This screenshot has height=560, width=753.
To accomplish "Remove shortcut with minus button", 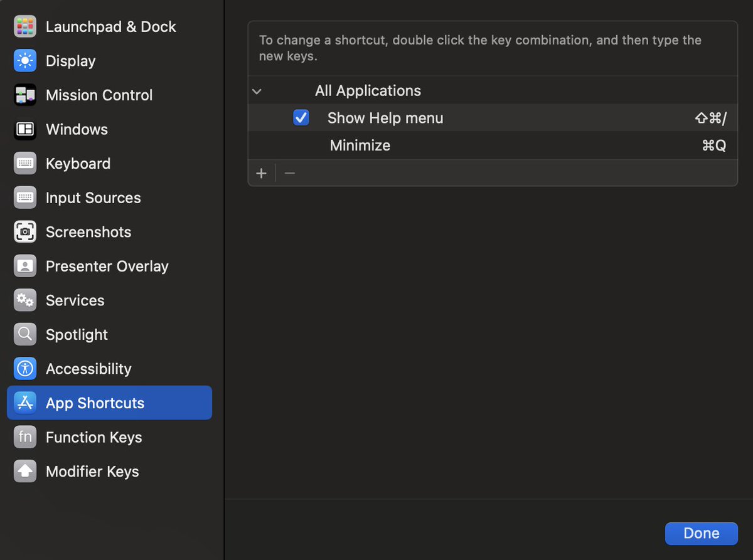I will coord(289,173).
